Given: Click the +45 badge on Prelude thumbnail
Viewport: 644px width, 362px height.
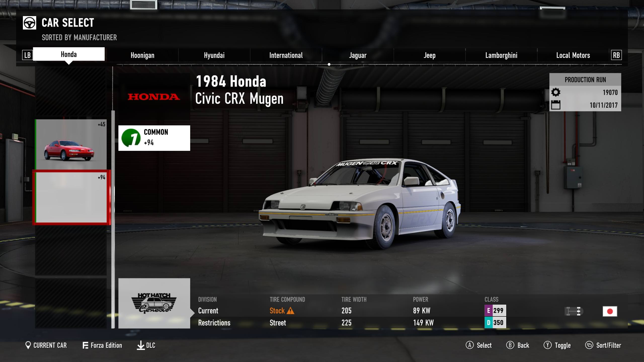Looking at the screenshot, I should (102, 124).
